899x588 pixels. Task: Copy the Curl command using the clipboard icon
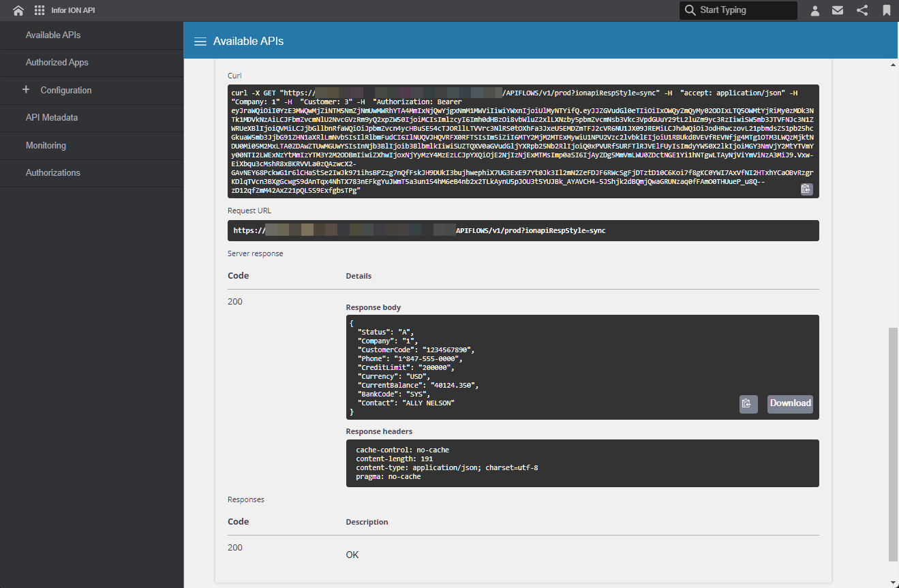806,189
